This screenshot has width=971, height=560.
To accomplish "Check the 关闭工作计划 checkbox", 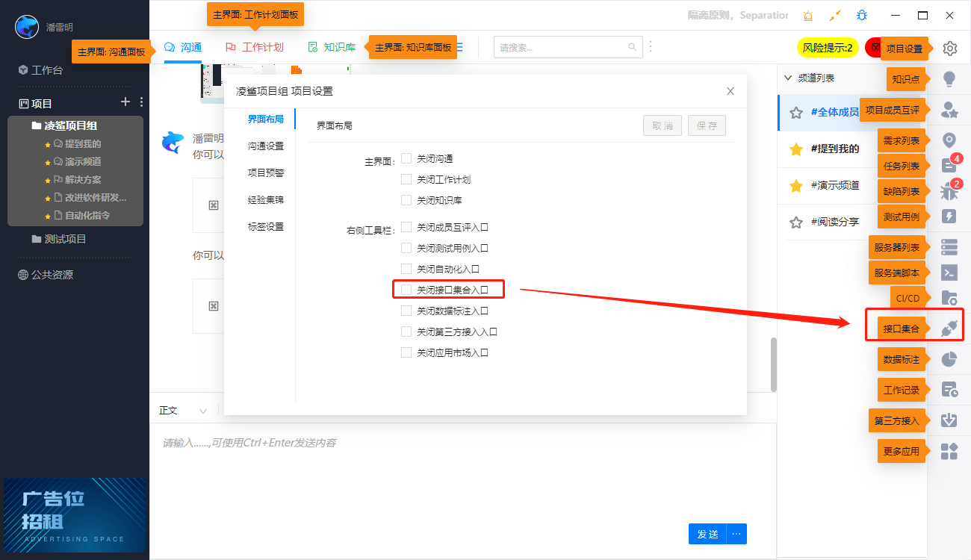I will click(x=406, y=179).
